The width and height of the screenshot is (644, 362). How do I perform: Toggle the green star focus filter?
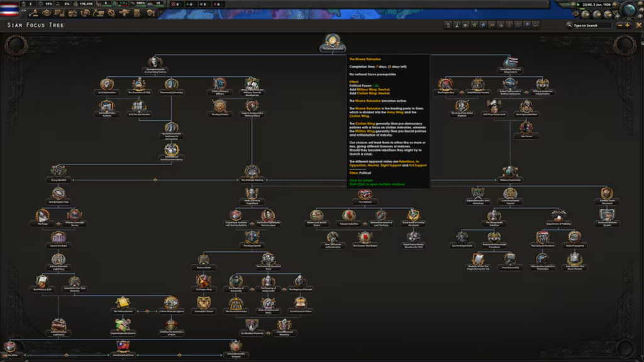(474, 25)
